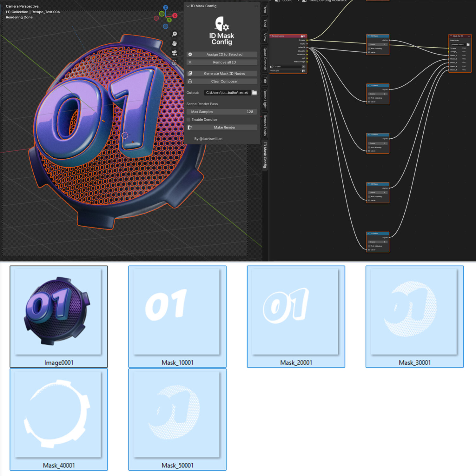Toggle Anti-Aliasing on ID Mask index 3 node
This screenshot has height=476, width=476.
click(x=369, y=147)
